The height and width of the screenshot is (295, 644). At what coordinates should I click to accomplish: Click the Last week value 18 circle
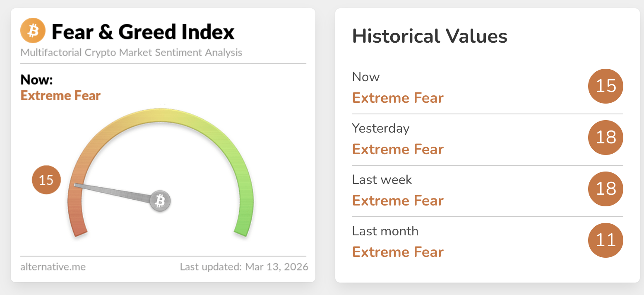pos(606,189)
